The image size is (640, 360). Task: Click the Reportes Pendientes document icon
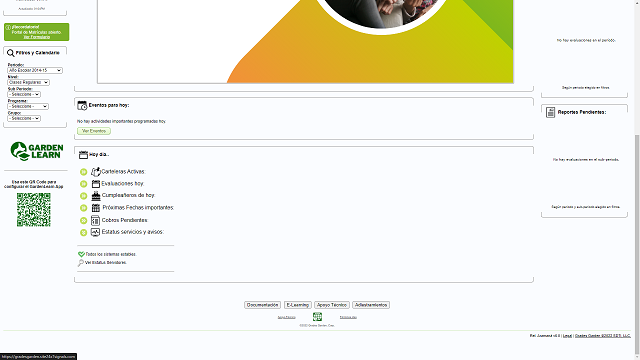[550, 112]
